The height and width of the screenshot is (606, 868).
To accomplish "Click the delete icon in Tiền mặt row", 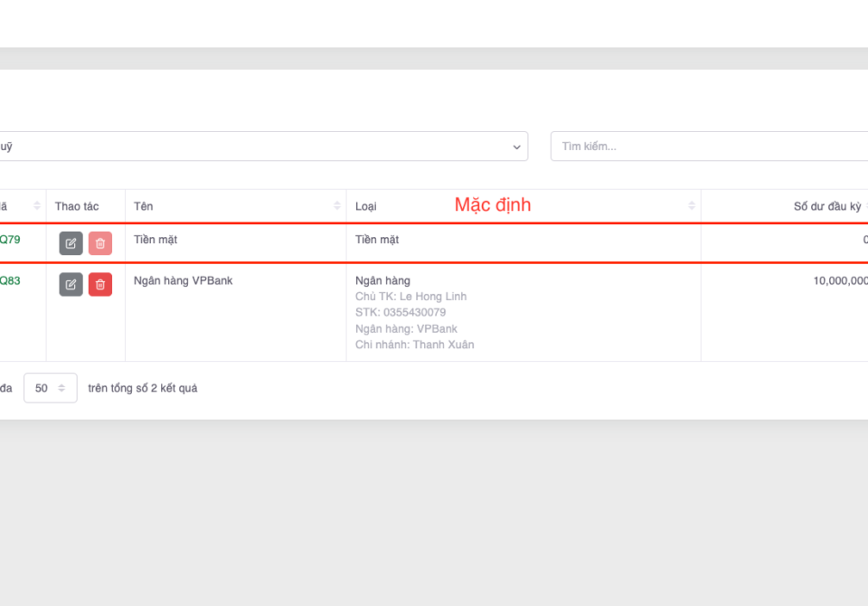I will coord(100,243).
